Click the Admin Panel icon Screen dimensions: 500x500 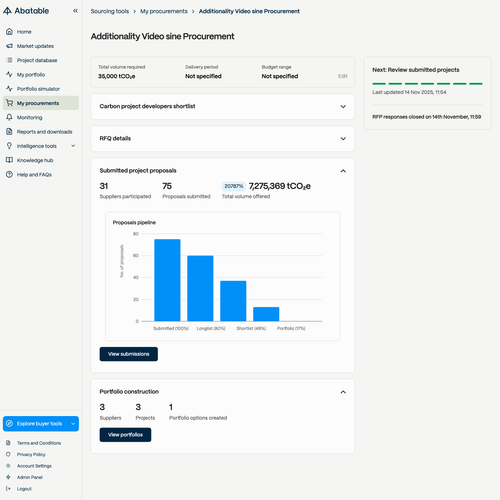coord(8,477)
